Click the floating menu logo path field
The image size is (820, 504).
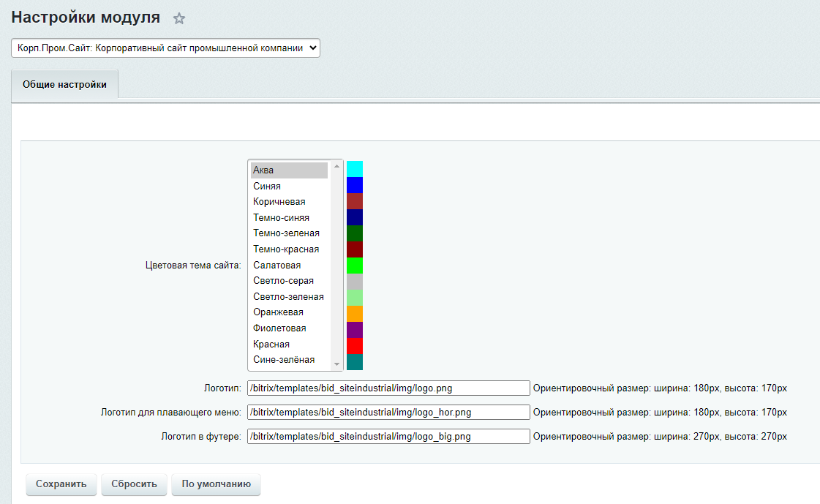[x=388, y=413]
